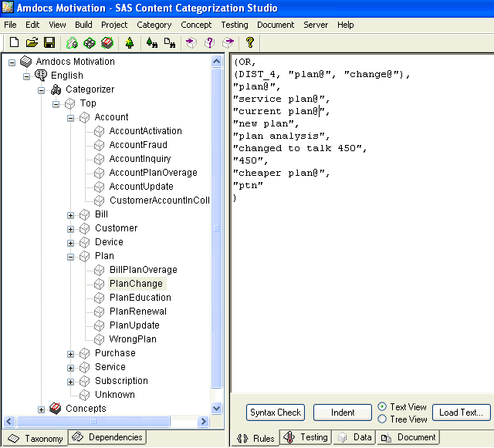Open the Concept menu

click(196, 25)
